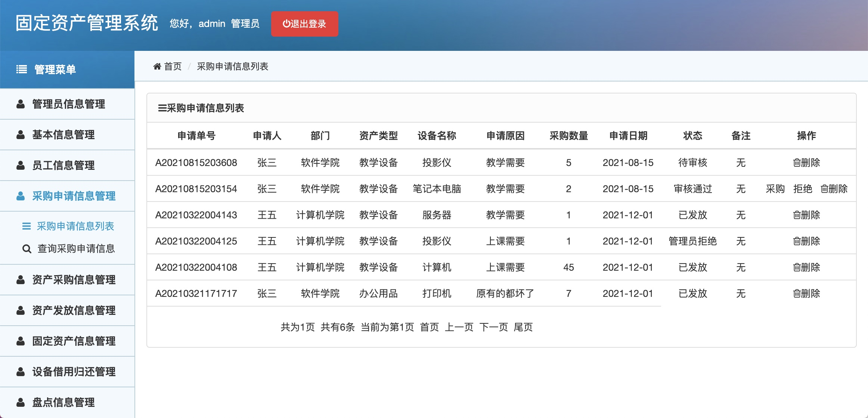The height and width of the screenshot is (418, 868).
Task: Select cell A20210322004125
Action: point(196,241)
